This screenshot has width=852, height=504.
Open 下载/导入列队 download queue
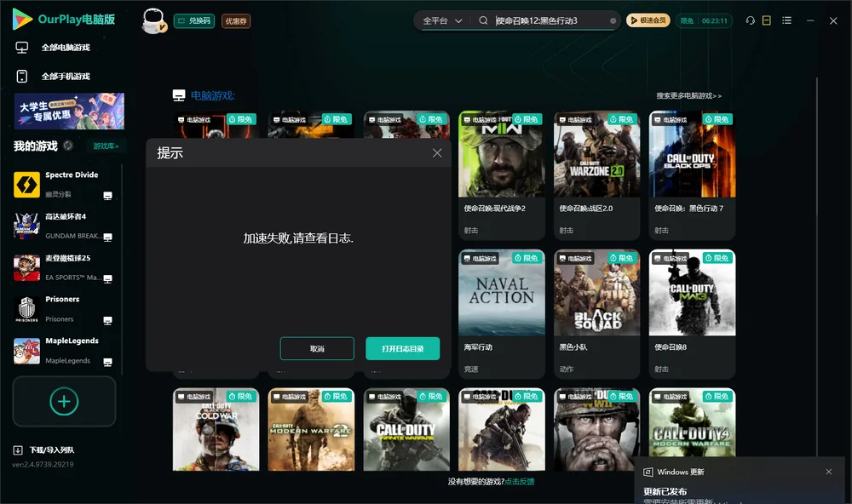coord(44,450)
